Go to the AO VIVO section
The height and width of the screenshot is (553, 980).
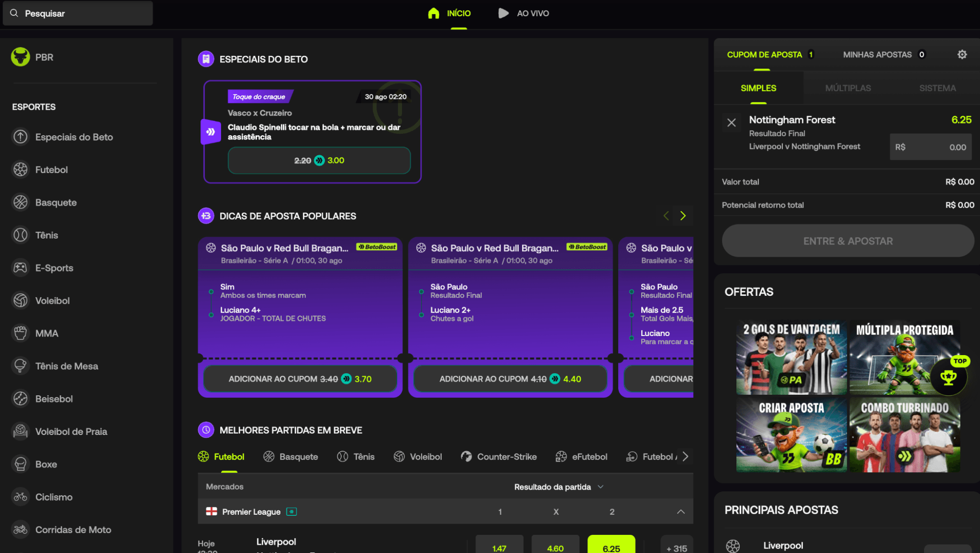point(524,13)
